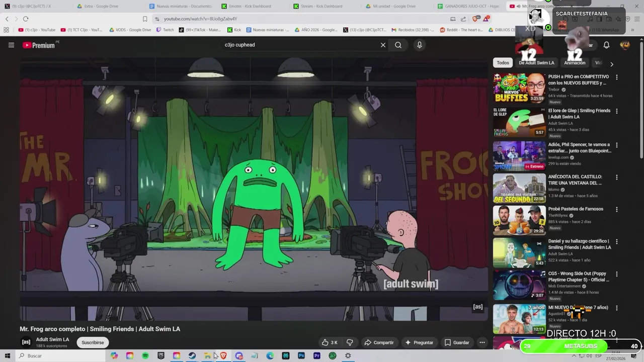Open the Reddit bookmark
This screenshot has height=362, width=644.
tap(461, 30)
